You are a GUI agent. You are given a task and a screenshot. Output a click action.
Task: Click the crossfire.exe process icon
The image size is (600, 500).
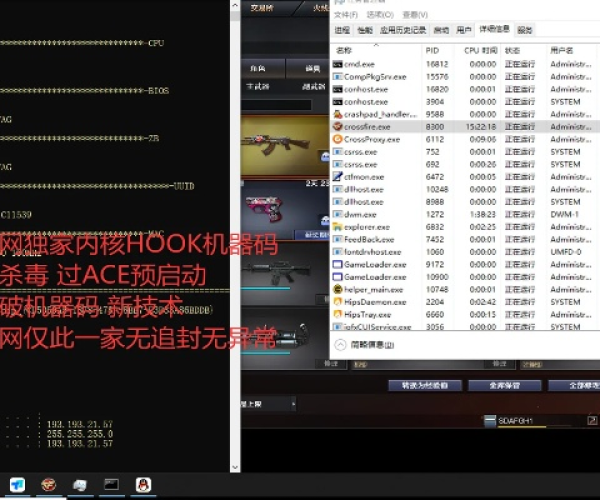pos(338,127)
